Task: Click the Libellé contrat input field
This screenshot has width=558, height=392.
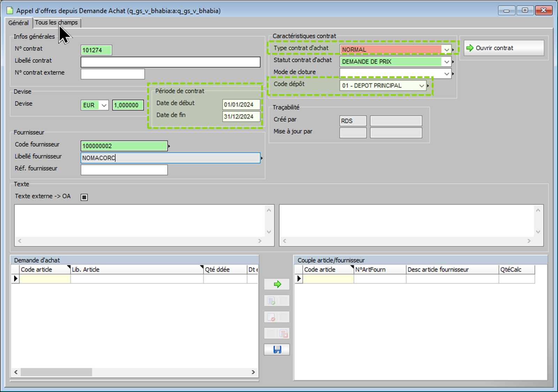Action: click(170, 62)
